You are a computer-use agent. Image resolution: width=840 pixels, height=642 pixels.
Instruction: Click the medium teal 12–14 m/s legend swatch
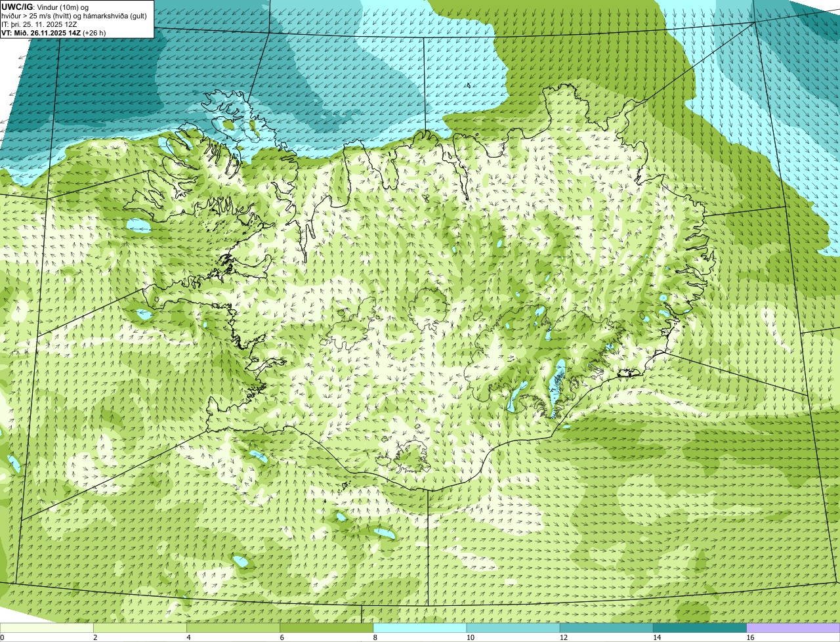point(606,628)
